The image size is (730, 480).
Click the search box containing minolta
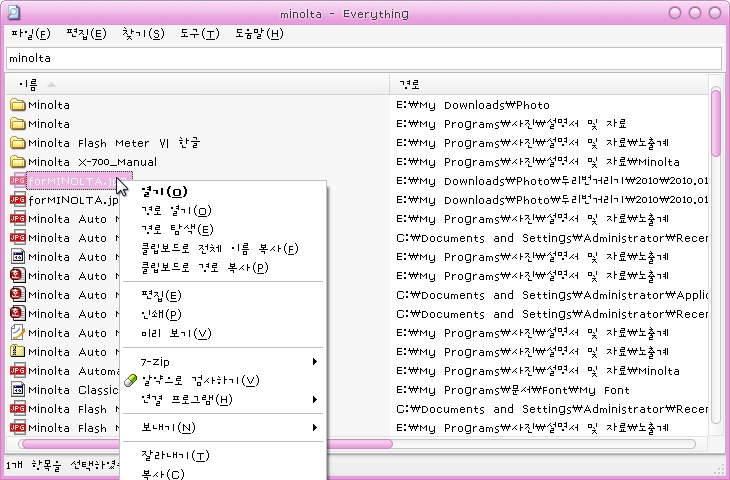click(364, 59)
